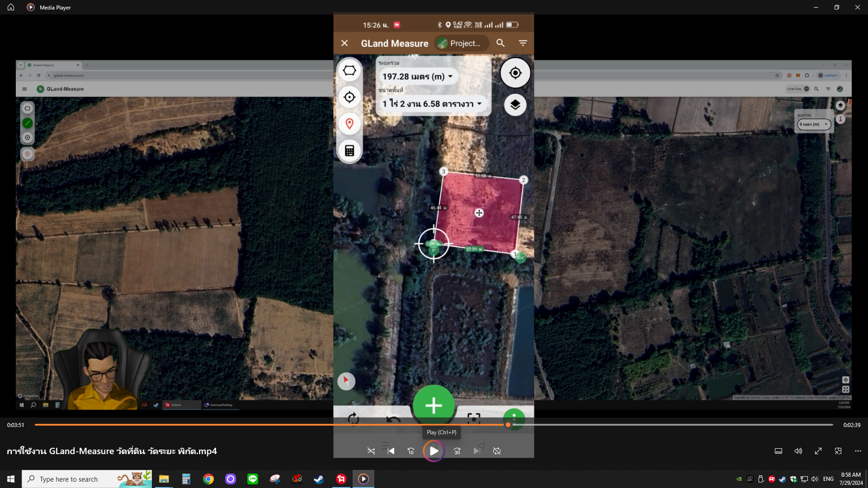This screenshot has width=868, height=488.
Task: Toggle the repeat mode button
Action: pos(497,451)
